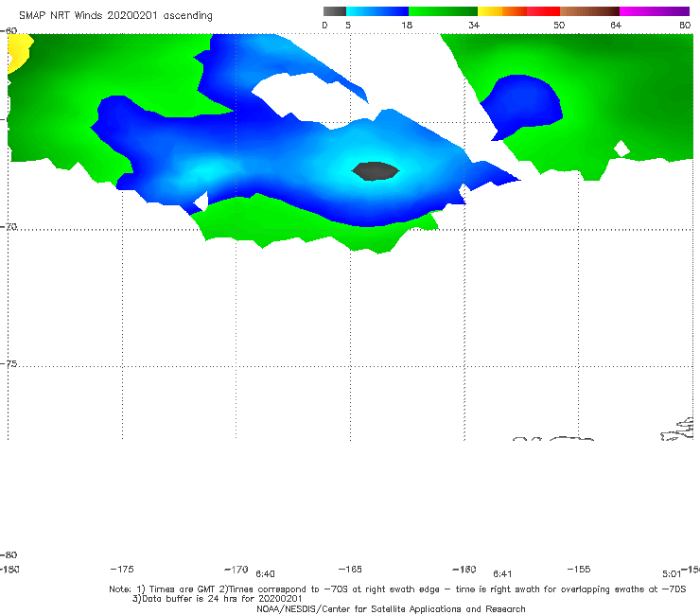Click the longitude label '-155'
This screenshot has width=700, height=615.
579,569
